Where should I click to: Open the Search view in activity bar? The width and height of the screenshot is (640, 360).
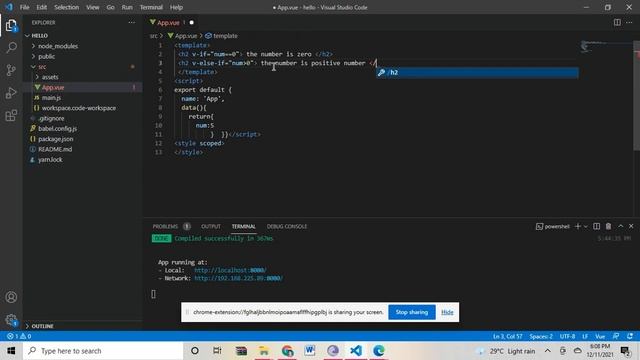(x=11, y=48)
